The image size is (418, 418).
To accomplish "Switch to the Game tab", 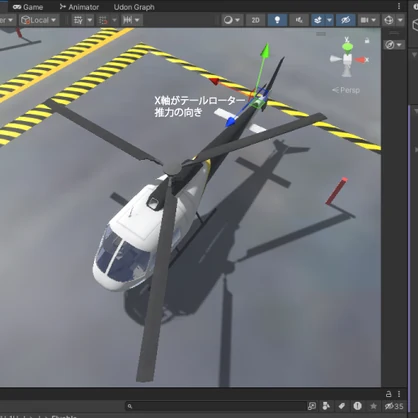I will [28, 7].
